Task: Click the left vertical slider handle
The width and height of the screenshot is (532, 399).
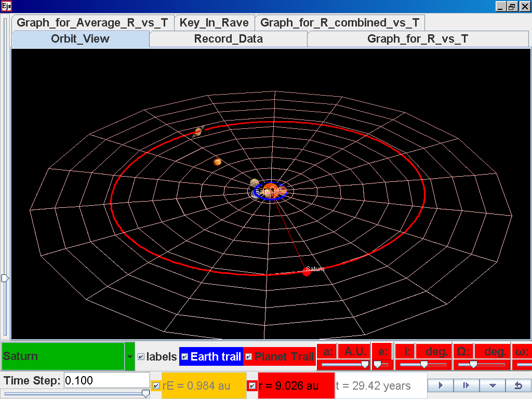Action: point(5,278)
